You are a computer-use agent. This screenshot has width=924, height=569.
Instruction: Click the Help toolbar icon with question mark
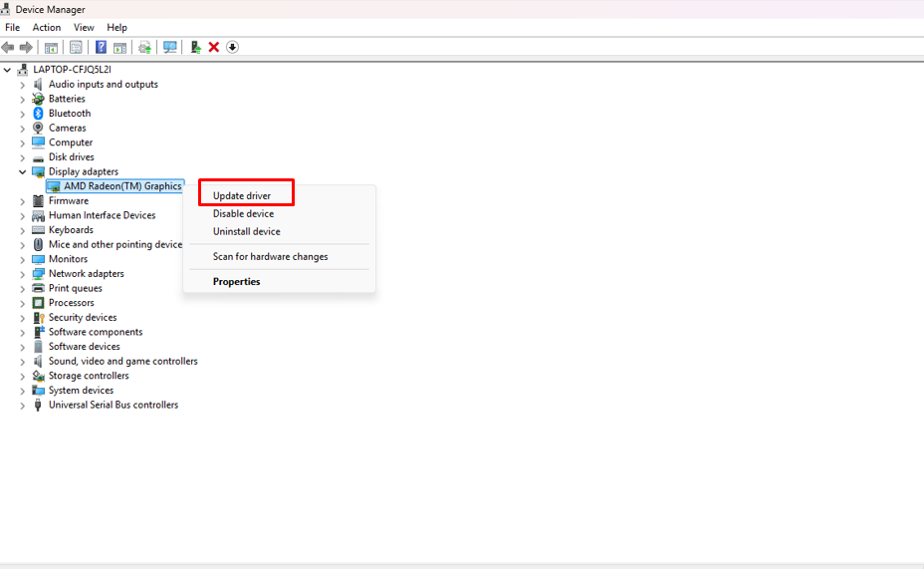click(101, 47)
